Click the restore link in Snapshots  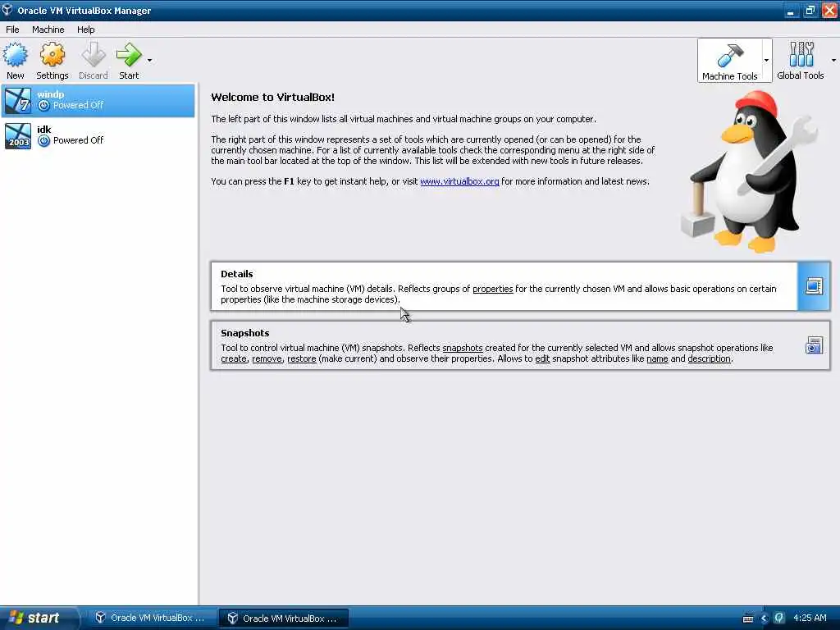(x=302, y=358)
